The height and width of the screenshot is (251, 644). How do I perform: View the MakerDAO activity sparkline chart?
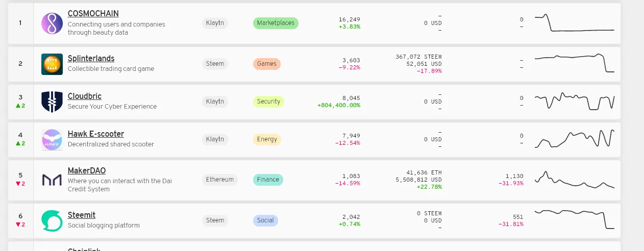tap(575, 180)
